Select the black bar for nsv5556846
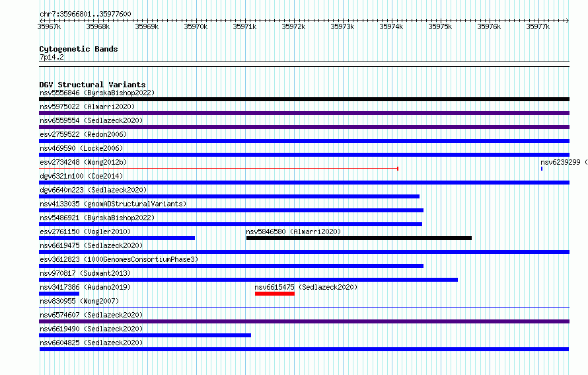This screenshot has width=588, height=375. point(304,99)
